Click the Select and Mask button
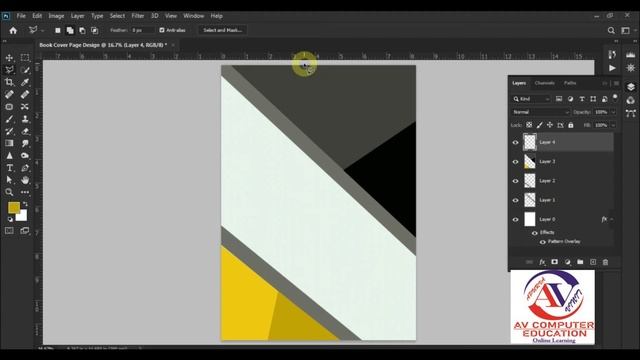The height and width of the screenshot is (360, 640). pyautogui.click(x=222, y=30)
